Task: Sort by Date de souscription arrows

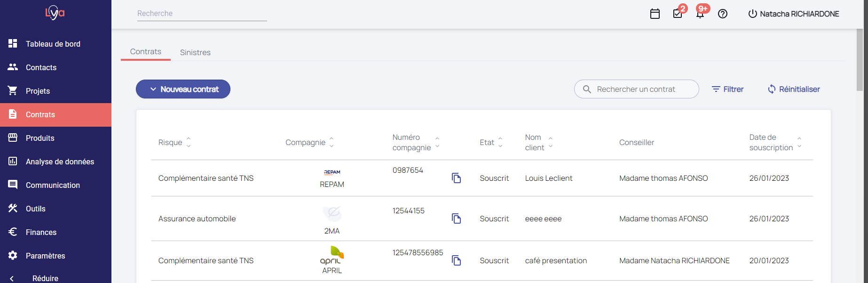Action: 799,142
